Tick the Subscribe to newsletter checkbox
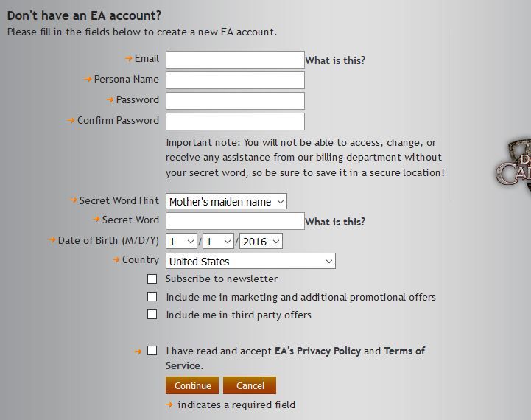This screenshot has height=420, width=531. (152, 279)
